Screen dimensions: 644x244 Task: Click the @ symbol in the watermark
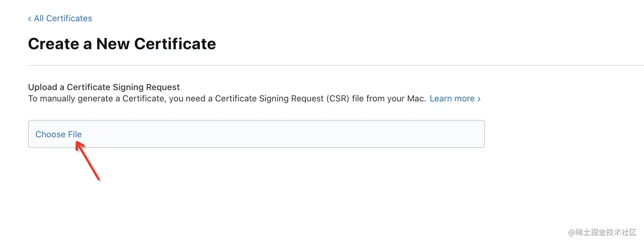572,232
